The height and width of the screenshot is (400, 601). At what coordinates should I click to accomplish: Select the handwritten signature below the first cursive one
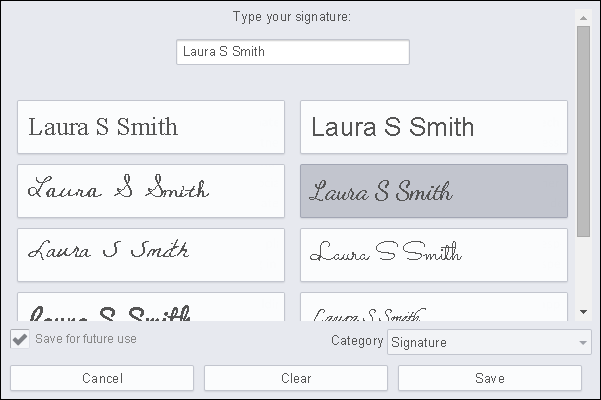(150, 255)
